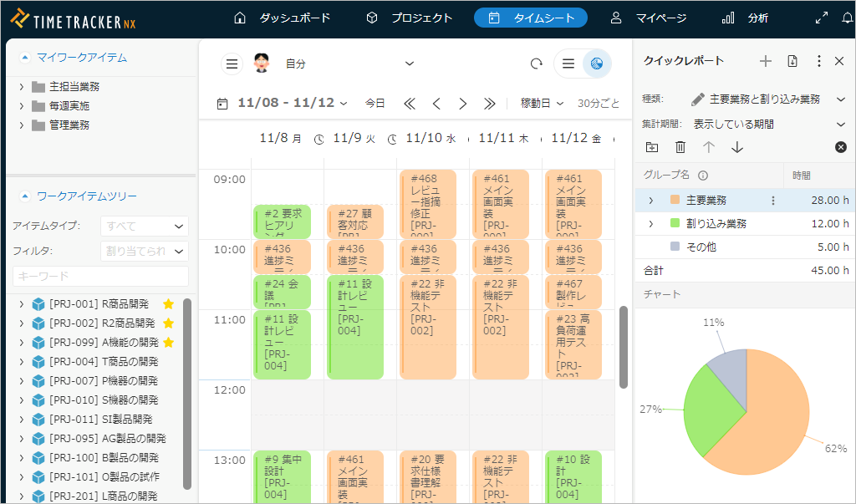Switch to the プロジェクト tab
The height and width of the screenshot is (504, 856).
point(410,18)
